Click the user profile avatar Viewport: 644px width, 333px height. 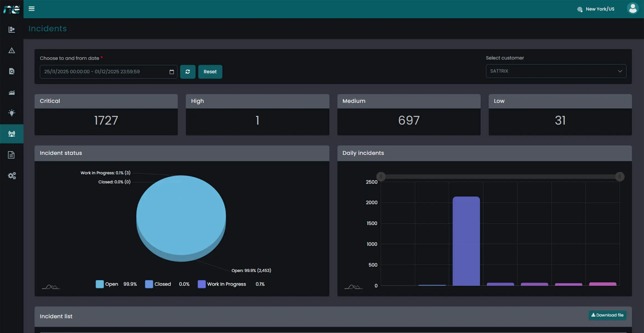tap(633, 8)
